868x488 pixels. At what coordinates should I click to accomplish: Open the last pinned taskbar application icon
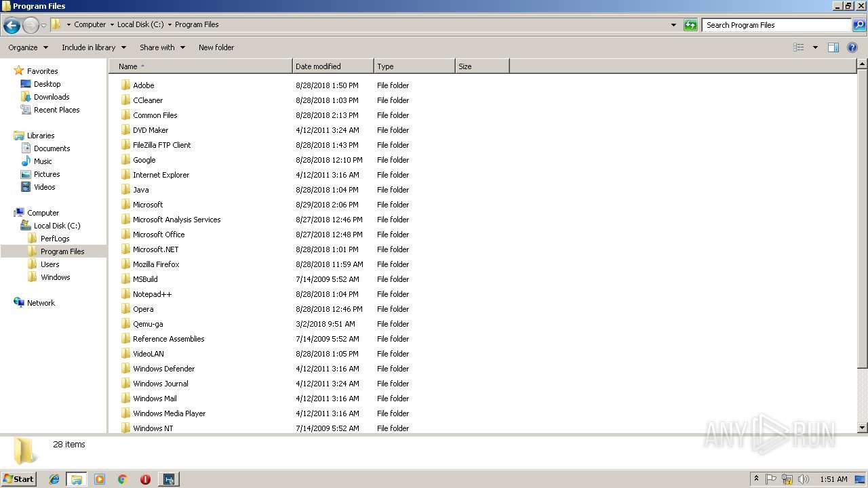tap(168, 479)
